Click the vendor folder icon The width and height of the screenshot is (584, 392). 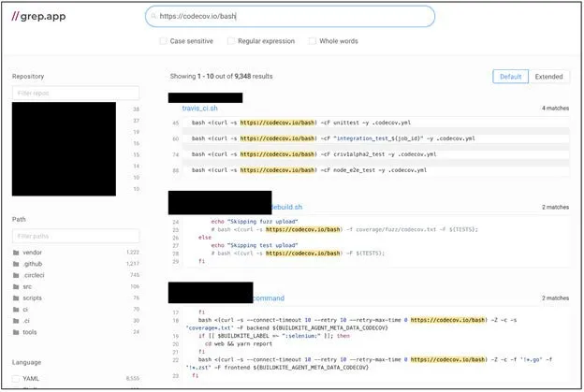(x=16, y=253)
